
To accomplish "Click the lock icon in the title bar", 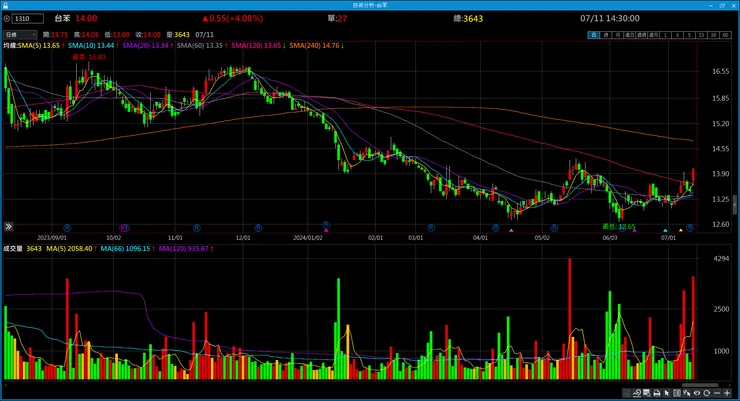I will coord(5,5).
